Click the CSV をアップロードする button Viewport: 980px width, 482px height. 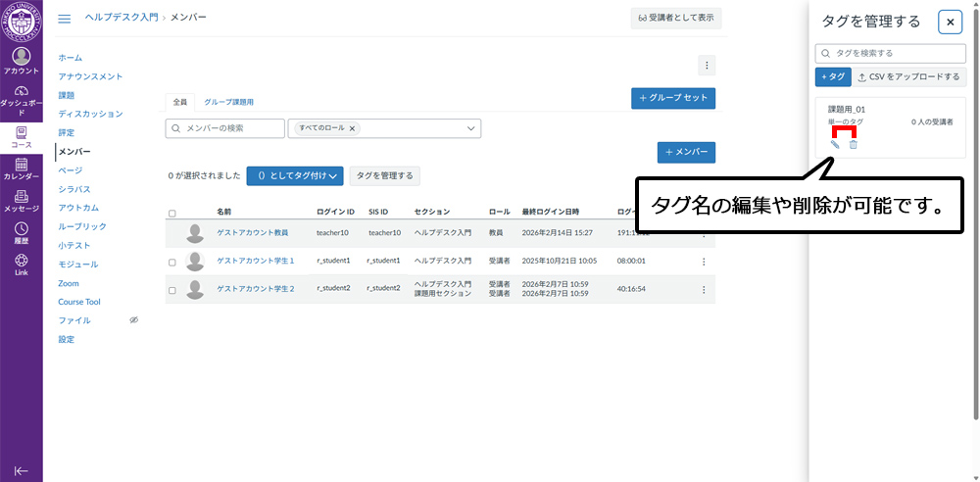click(x=908, y=76)
